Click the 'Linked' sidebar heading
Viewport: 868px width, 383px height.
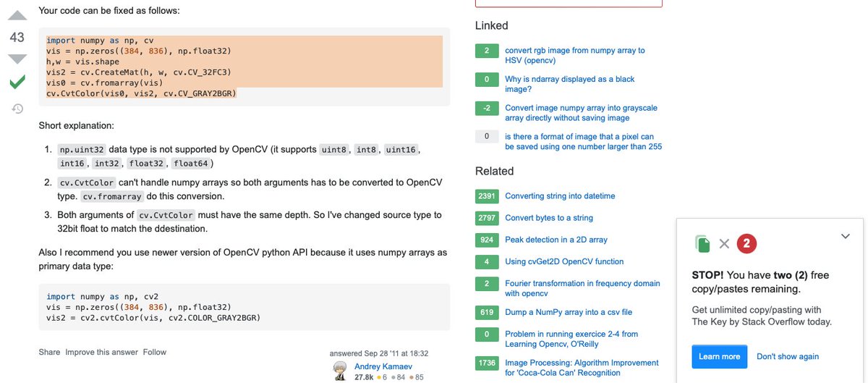click(492, 25)
